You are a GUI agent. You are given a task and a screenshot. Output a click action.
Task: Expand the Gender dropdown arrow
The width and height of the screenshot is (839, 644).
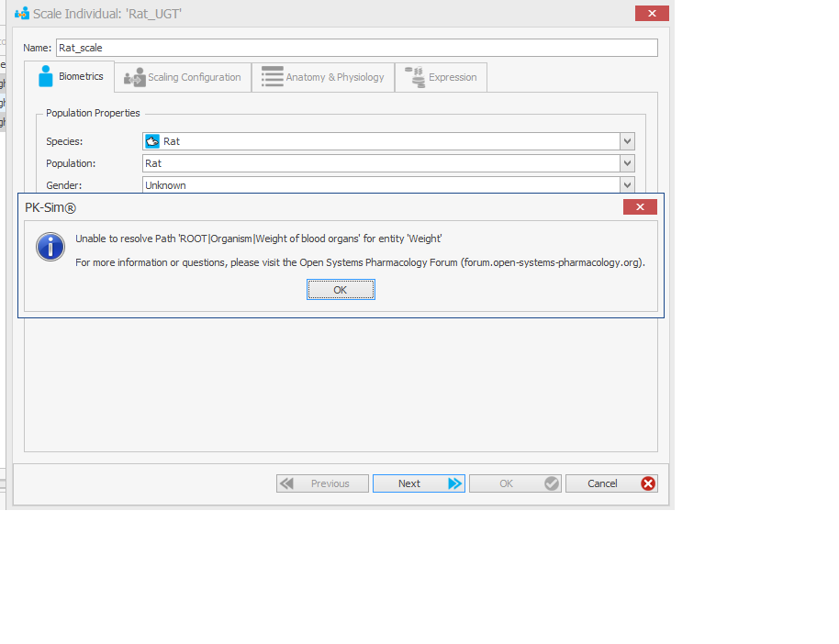tap(627, 185)
